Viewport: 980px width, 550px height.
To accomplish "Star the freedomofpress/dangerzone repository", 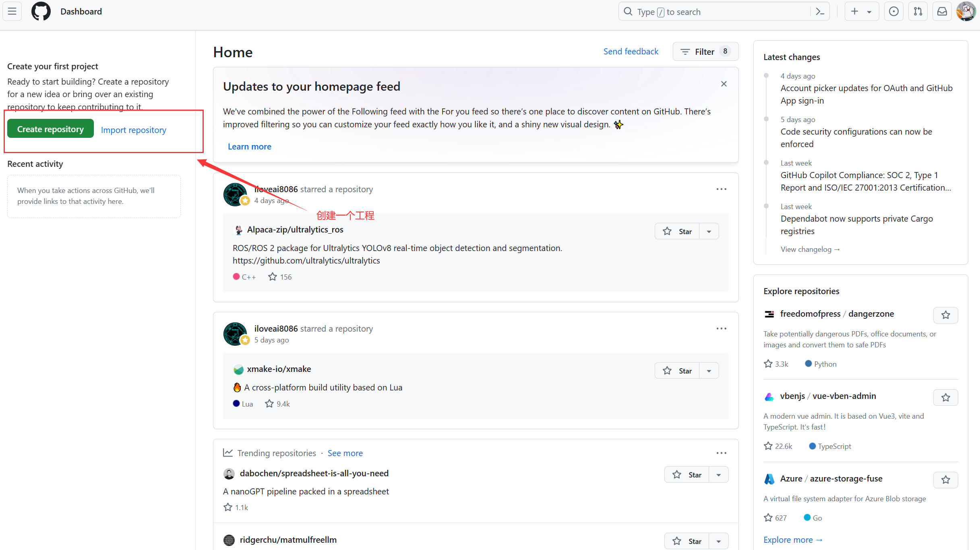I will pyautogui.click(x=945, y=315).
